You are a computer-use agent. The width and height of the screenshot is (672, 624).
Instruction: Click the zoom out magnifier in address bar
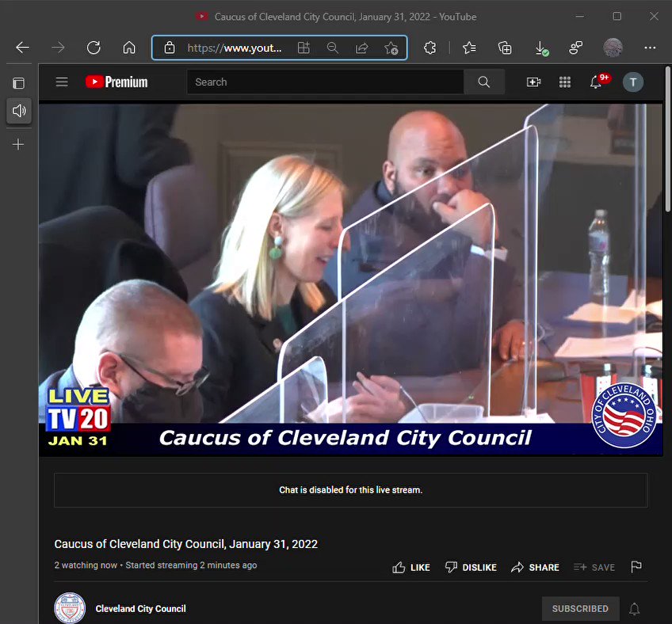pos(333,48)
